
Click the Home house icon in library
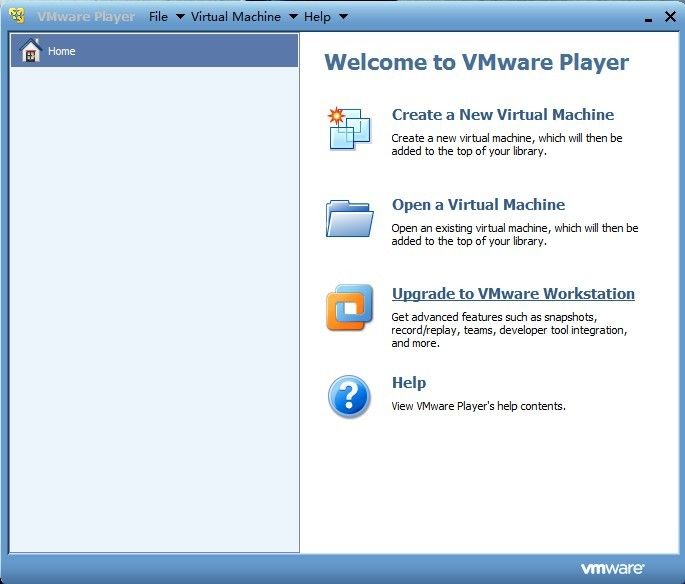tap(31, 50)
